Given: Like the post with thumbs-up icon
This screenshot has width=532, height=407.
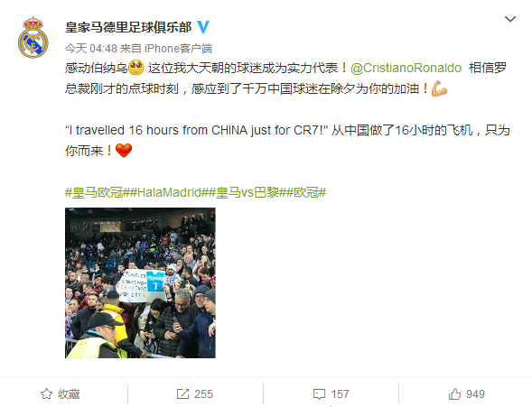Looking at the screenshot, I should point(454,393).
